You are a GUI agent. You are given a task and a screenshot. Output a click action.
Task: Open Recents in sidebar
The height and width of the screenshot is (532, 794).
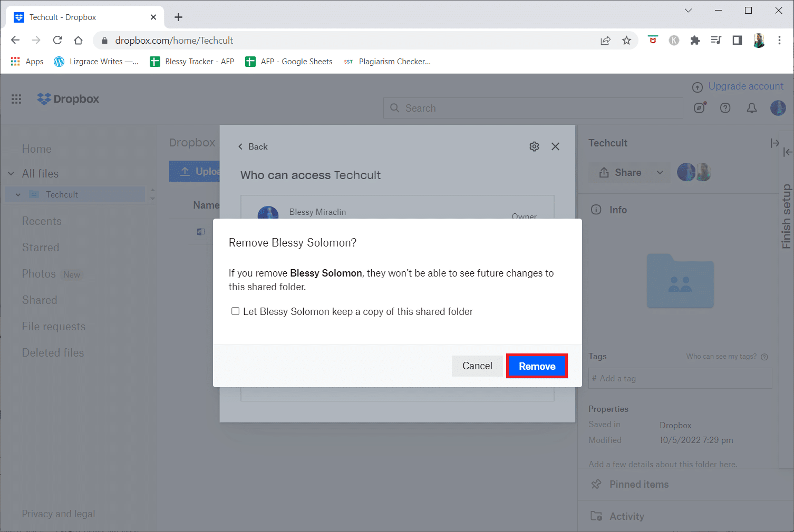42,221
